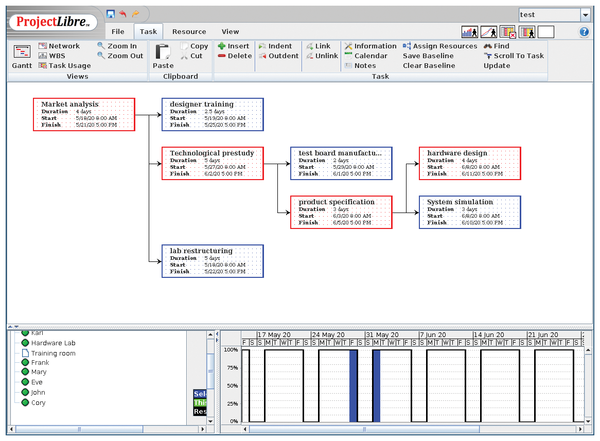Link the selected tasks
The width and height of the screenshot is (600, 441).
[x=318, y=46]
